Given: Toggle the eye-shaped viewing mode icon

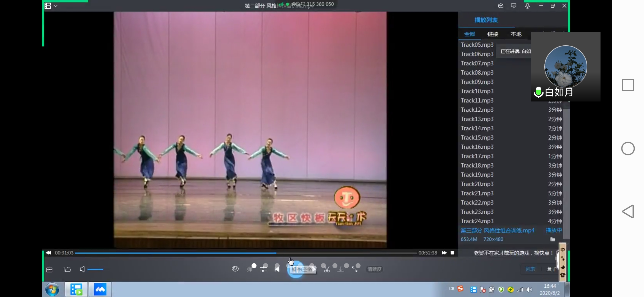Looking at the screenshot, I should pyautogui.click(x=235, y=269).
